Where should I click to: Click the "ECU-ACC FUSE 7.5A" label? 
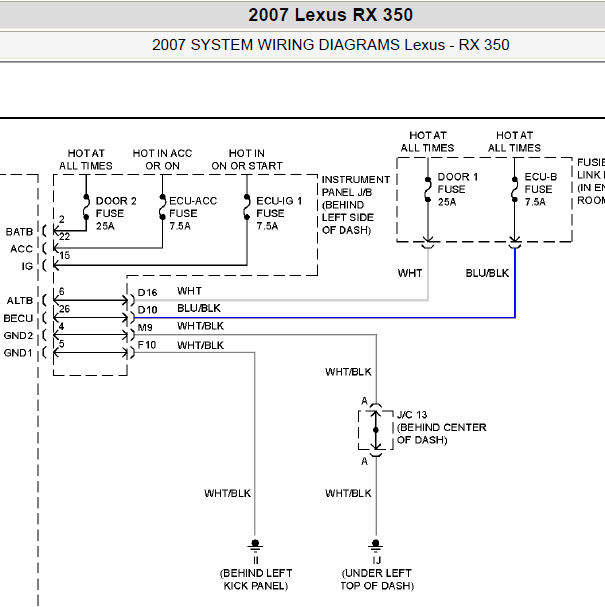coord(193,213)
